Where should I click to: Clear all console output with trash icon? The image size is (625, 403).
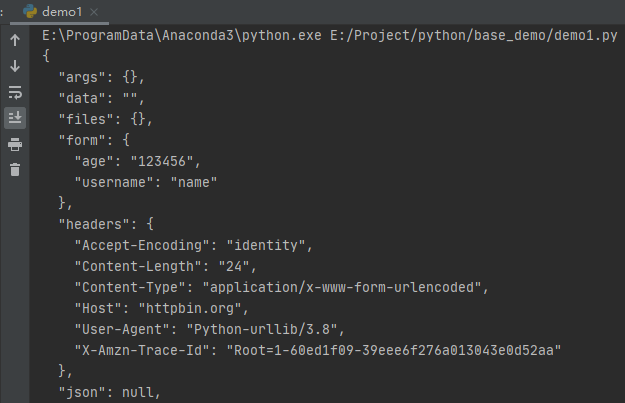15,170
